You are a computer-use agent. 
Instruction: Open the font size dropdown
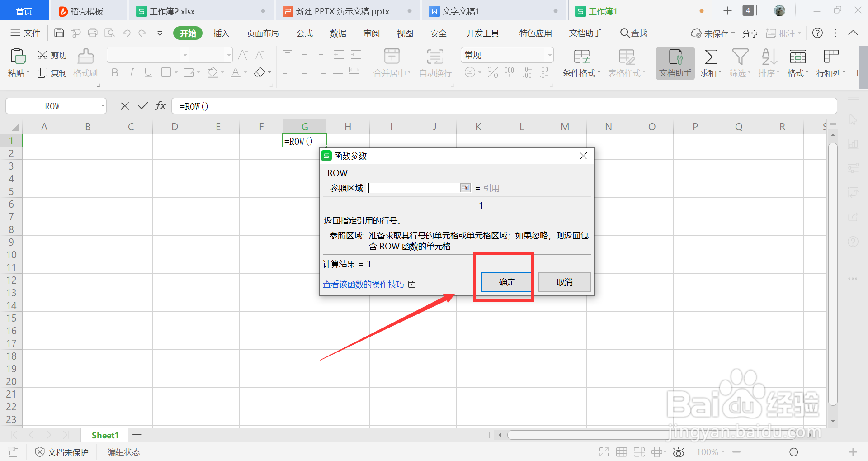[x=229, y=55]
